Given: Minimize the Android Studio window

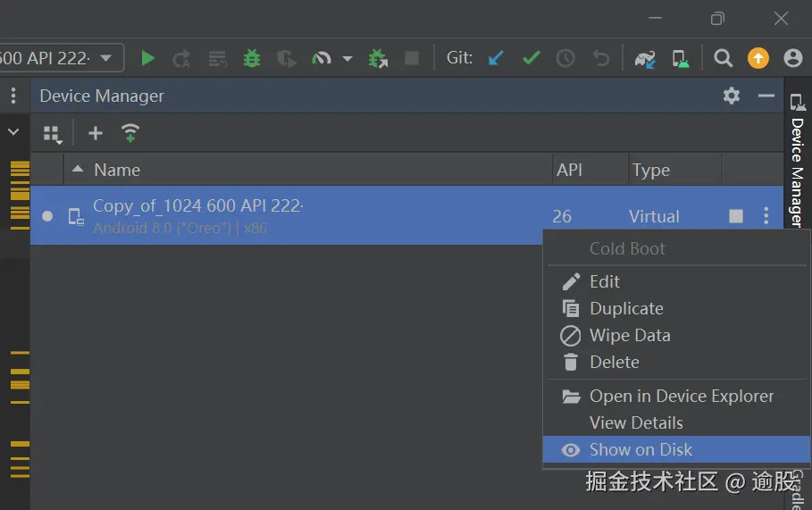Looking at the screenshot, I should pos(655,18).
